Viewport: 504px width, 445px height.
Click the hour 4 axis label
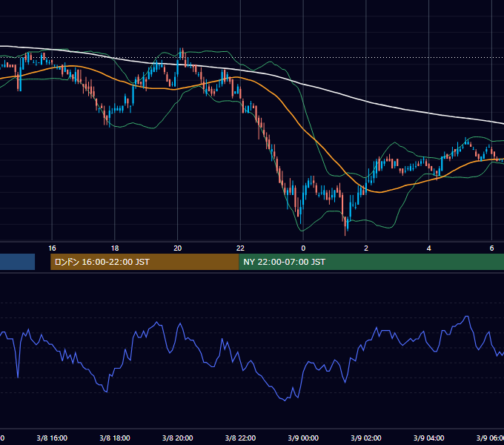[429, 248]
